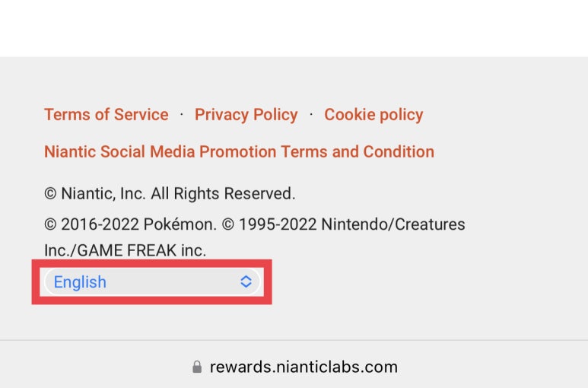Open the Cookie policy link
Screen dimensions: 588x388
coord(373,115)
